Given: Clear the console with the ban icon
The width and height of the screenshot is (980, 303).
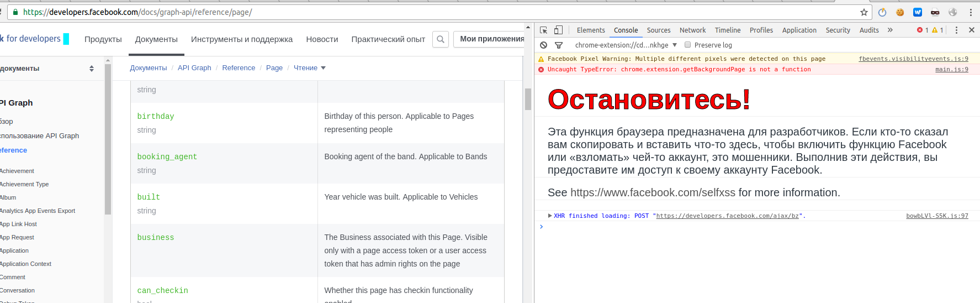Looking at the screenshot, I should (x=544, y=45).
